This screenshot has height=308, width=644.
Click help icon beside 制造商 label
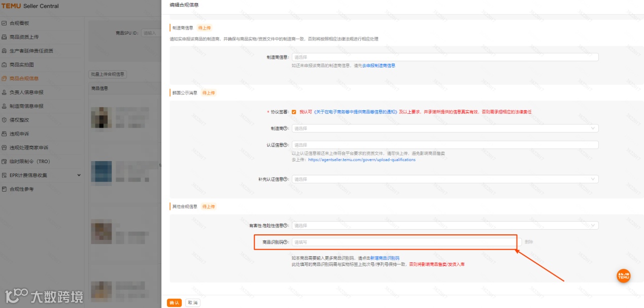point(286,129)
